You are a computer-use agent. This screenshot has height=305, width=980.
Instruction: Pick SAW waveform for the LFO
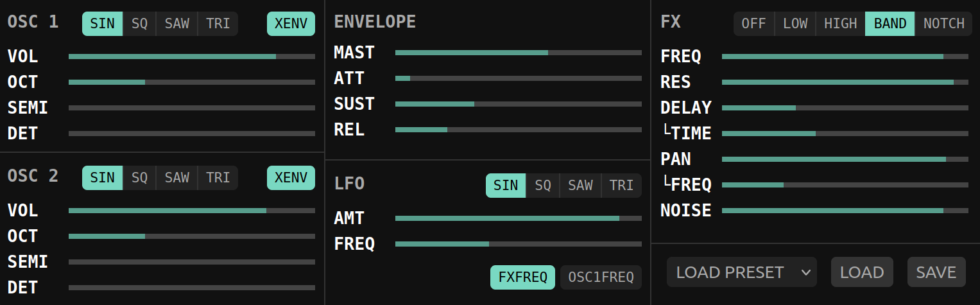(x=580, y=186)
